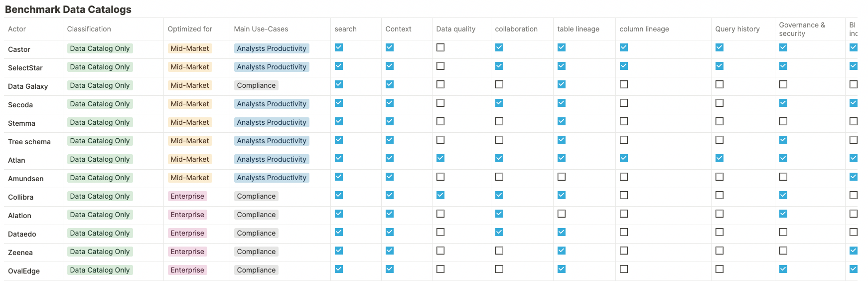Tick table lineage for Amundsen
This screenshot has width=868, height=281.
click(x=562, y=177)
